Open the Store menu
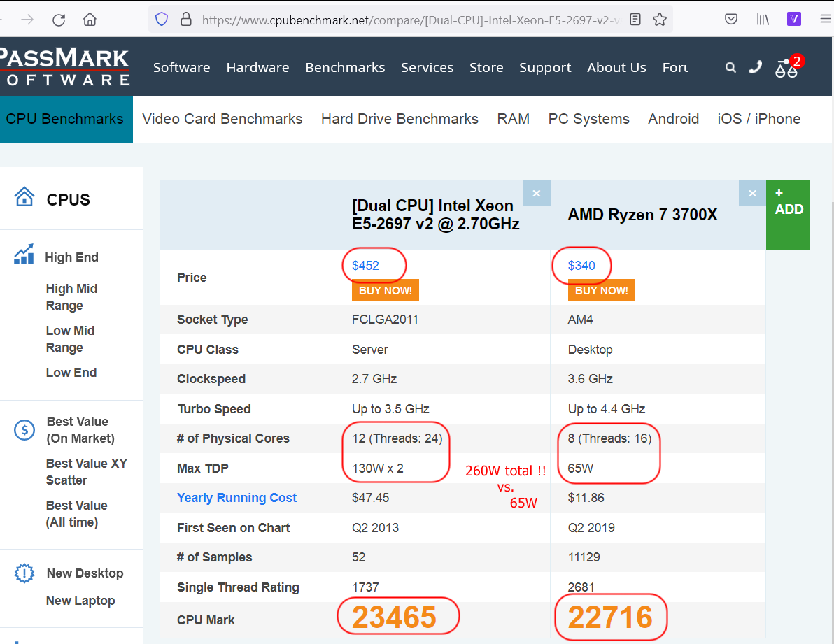834x644 pixels. click(x=486, y=68)
